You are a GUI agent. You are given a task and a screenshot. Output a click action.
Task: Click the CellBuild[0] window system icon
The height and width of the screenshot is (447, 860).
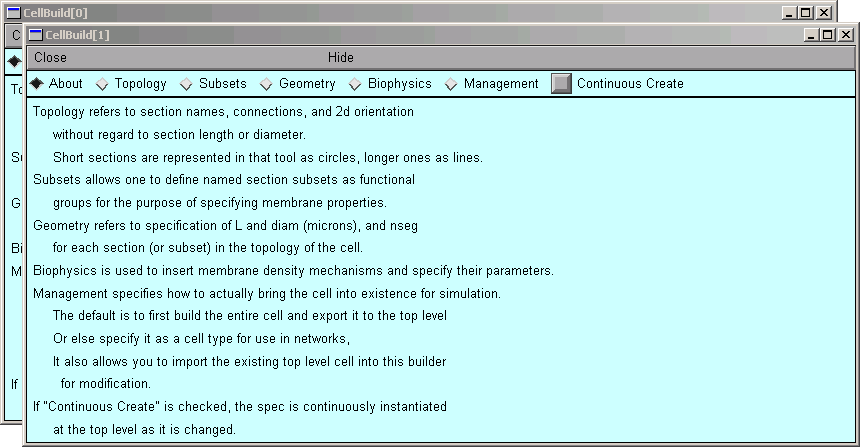click(x=14, y=13)
